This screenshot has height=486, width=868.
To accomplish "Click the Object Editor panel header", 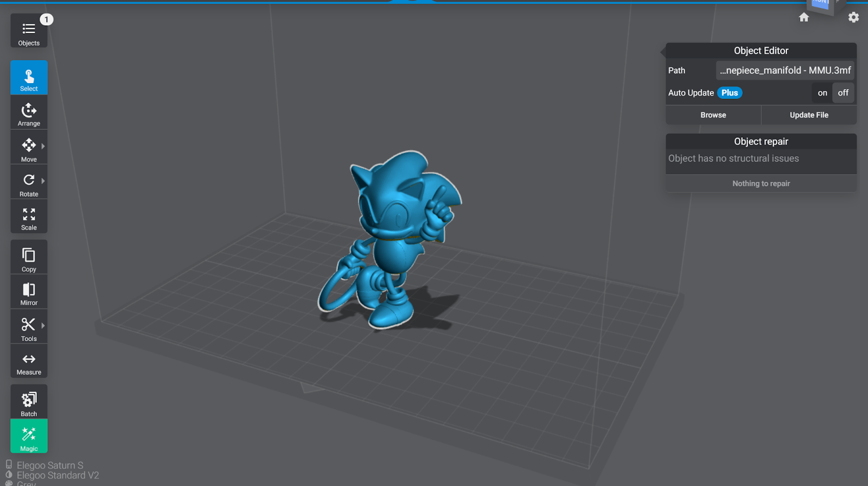I will (x=761, y=51).
